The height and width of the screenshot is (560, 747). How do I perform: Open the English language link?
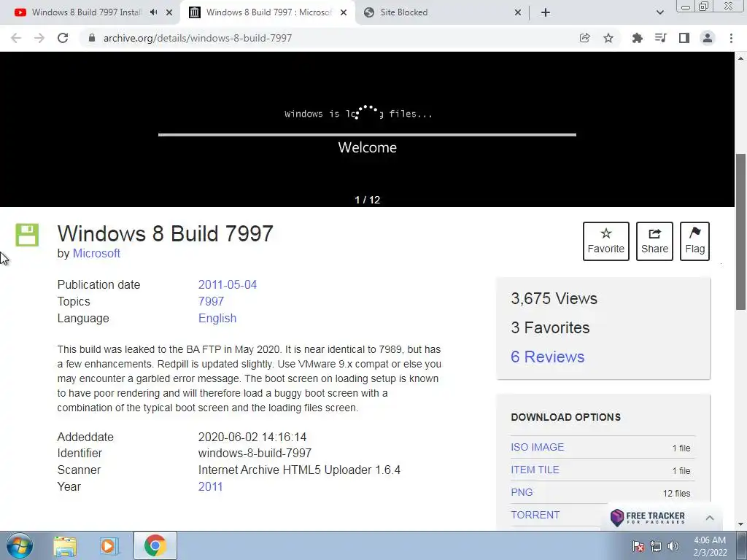click(217, 318)
